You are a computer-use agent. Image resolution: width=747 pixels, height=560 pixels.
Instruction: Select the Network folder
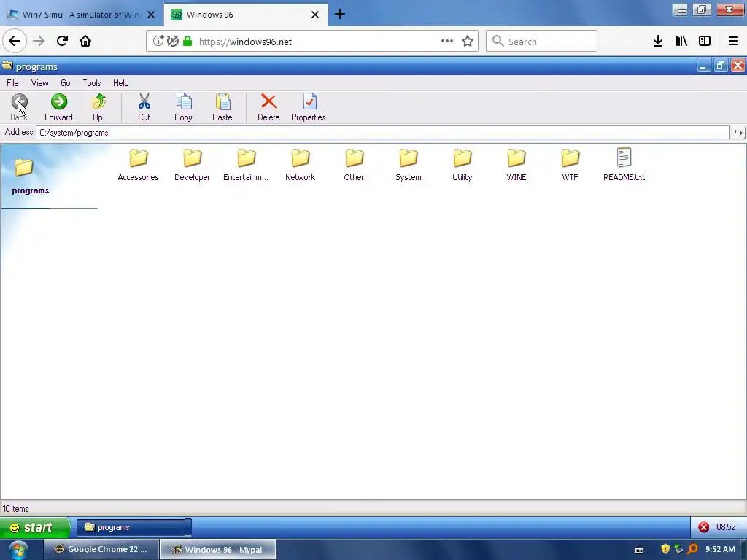(300, 165)
